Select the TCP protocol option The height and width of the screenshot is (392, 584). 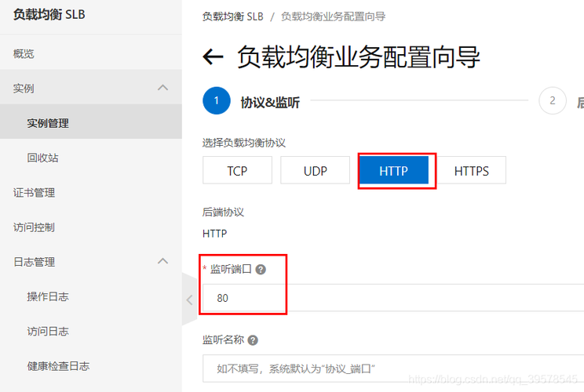[237, 170]
